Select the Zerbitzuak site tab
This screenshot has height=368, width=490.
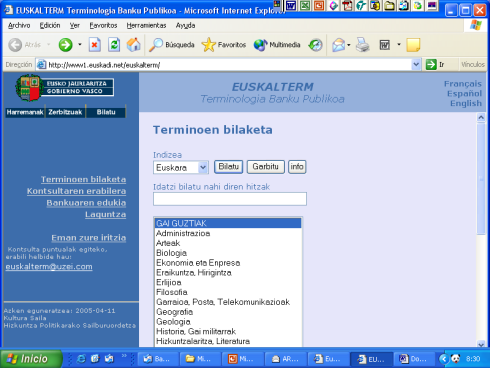65,112
